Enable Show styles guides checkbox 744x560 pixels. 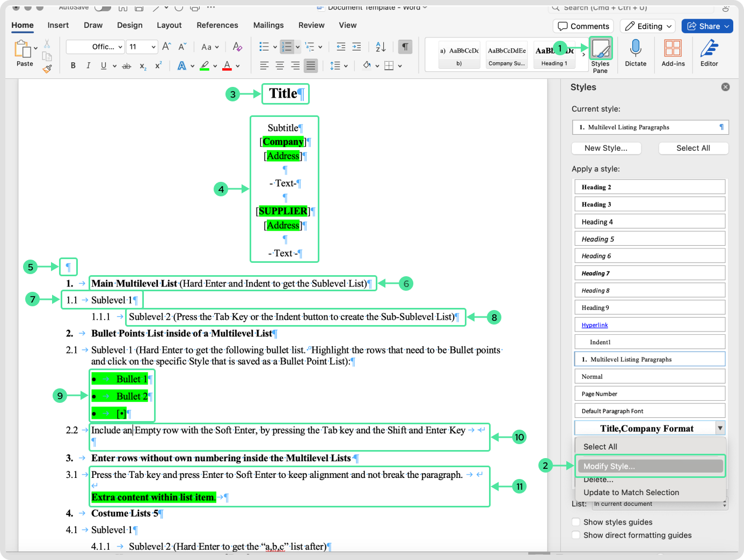click(x=576, y=522)
